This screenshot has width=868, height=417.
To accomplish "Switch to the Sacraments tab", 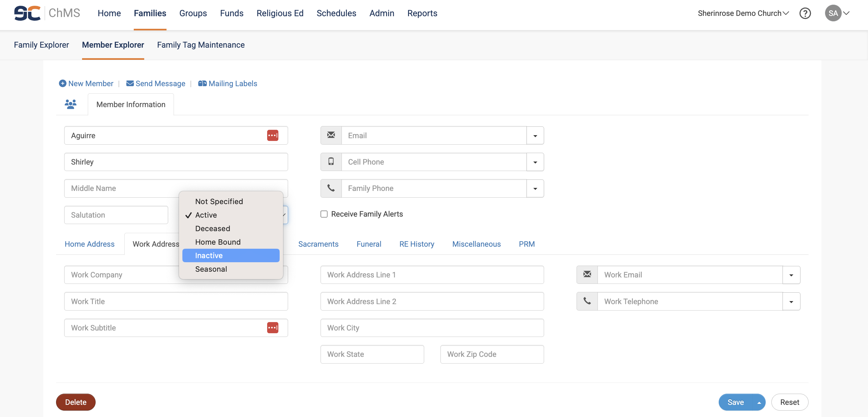I will (x=318, y=244).
